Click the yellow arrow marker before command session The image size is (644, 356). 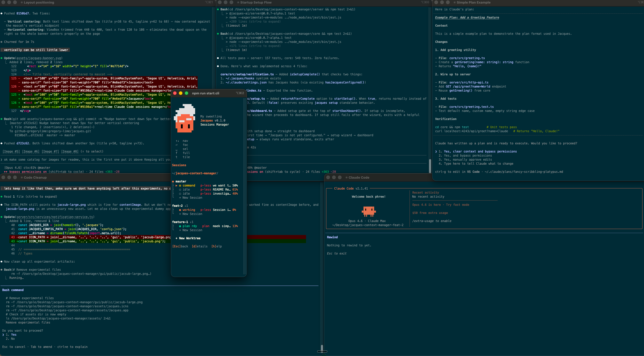176,185
